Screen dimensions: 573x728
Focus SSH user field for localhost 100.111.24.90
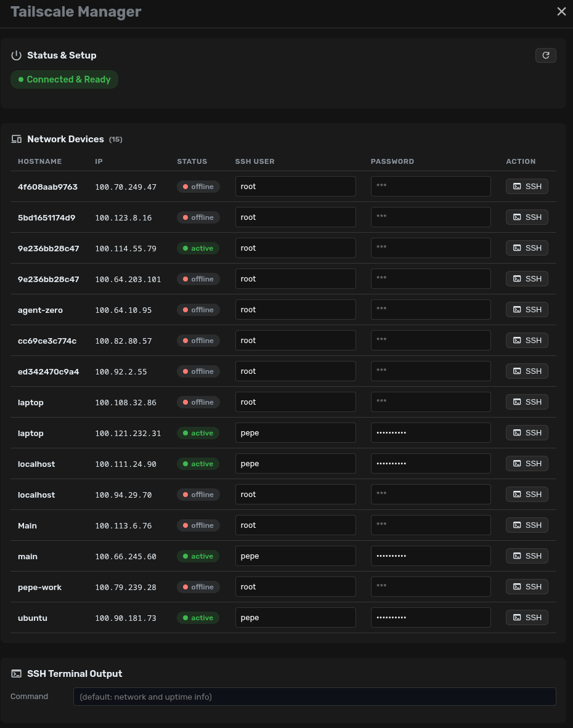[295, 463]
